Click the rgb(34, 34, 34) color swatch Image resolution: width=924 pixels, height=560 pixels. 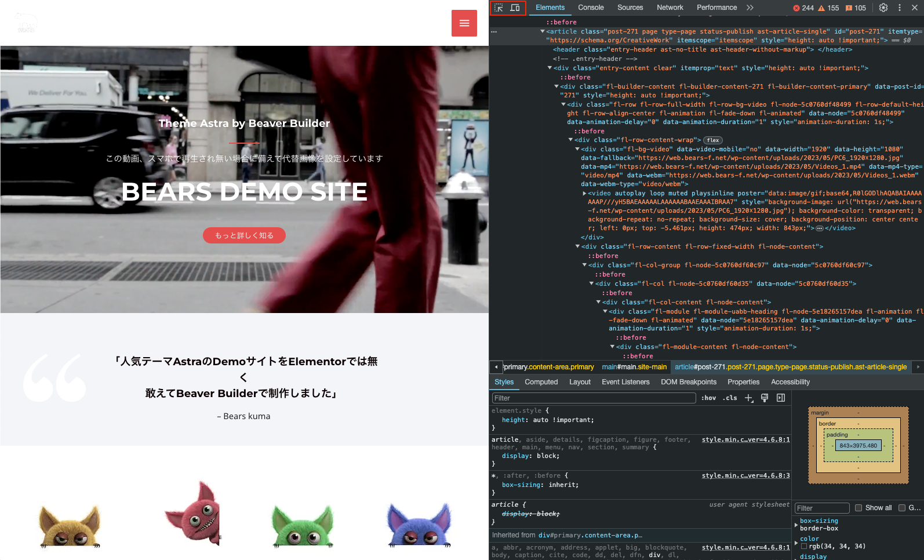pos(804,546)
